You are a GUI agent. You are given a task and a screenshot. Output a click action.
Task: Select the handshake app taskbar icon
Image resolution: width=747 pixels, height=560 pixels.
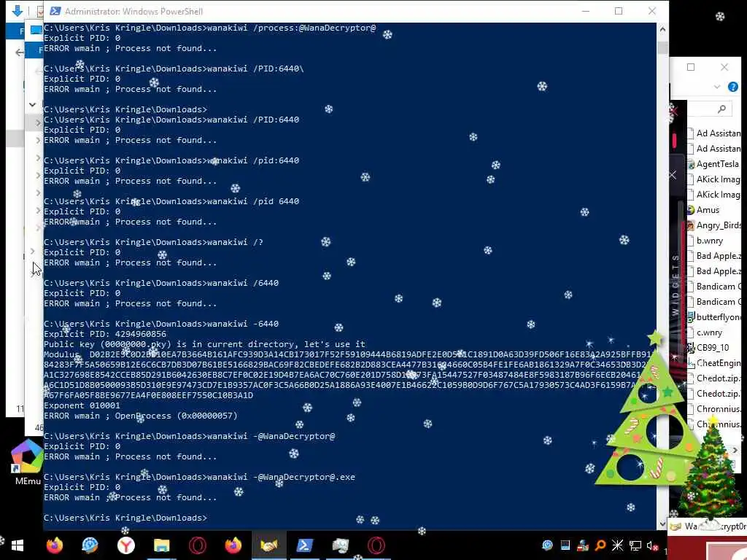pyautogui.click(x=268, y=545)
